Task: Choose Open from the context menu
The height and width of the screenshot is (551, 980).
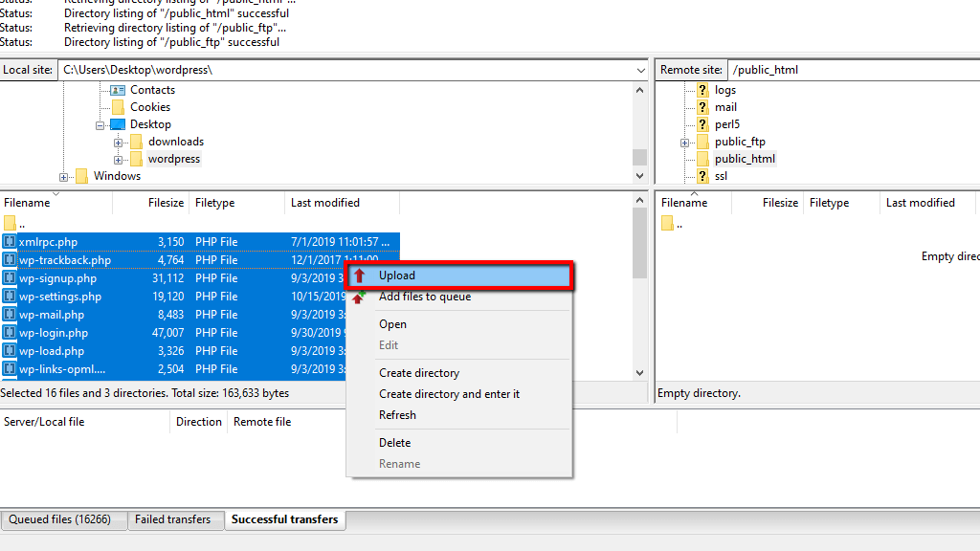Action: (x=459, y=324)
